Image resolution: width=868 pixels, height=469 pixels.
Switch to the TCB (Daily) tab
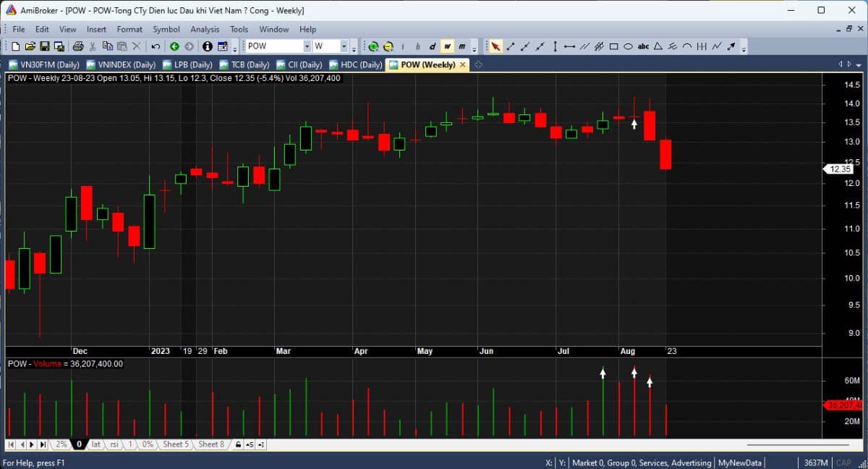coord(244,64)
